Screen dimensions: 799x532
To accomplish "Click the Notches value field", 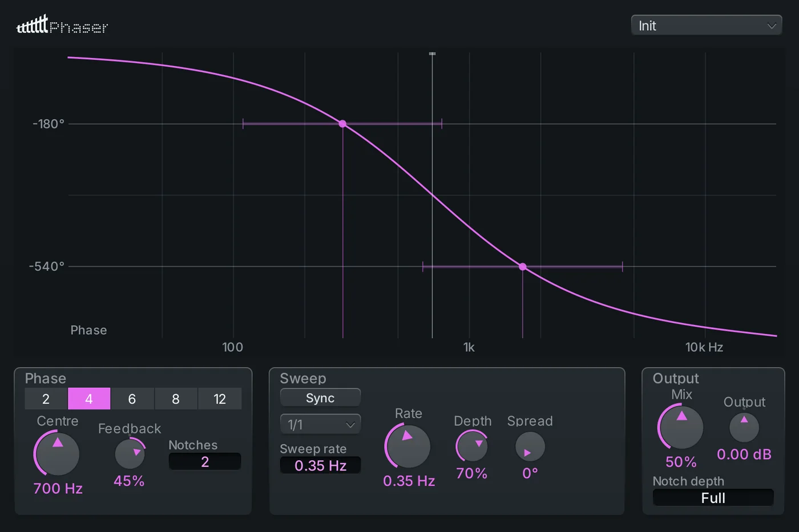I will click(x=205, y=461).
